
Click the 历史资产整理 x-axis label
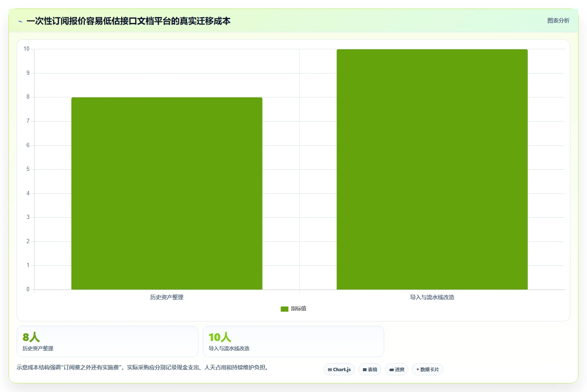(x=167, y=297)
